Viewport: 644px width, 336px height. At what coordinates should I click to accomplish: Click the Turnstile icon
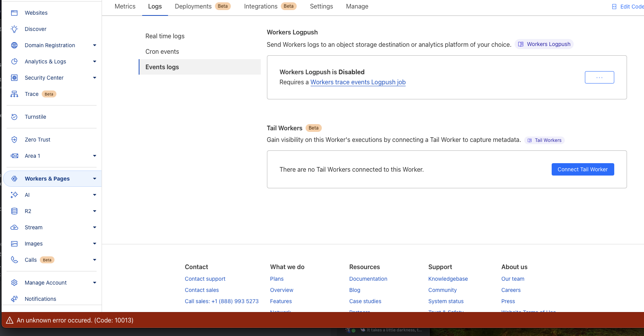tap(14, 117)
